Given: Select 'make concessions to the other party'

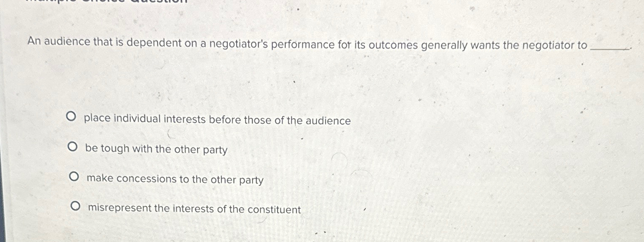Looking at the screenshot, I should 174,180.
